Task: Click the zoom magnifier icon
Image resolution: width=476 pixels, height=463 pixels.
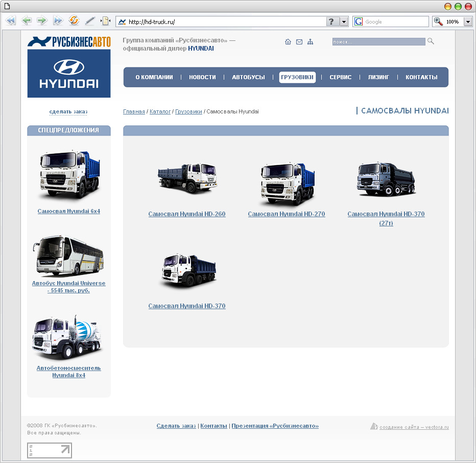Action: (438, 21)
